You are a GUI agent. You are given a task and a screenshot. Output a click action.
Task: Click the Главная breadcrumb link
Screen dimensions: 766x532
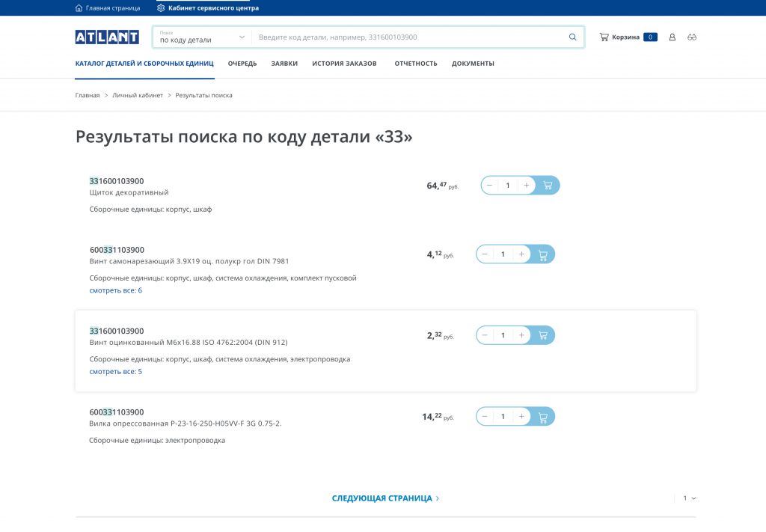coord(88,96)
